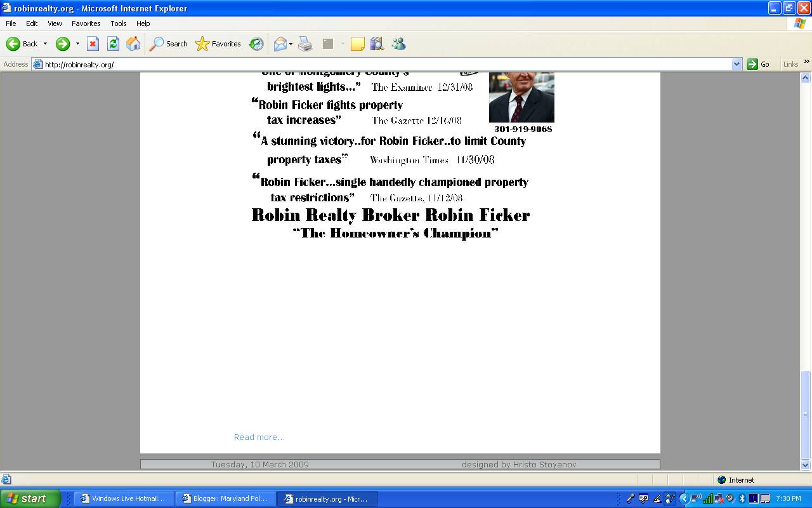The width and height of the screenshot is (812, 508).
Task: Expand hidden tray icons with round arrow
Action: click(684, 498)
